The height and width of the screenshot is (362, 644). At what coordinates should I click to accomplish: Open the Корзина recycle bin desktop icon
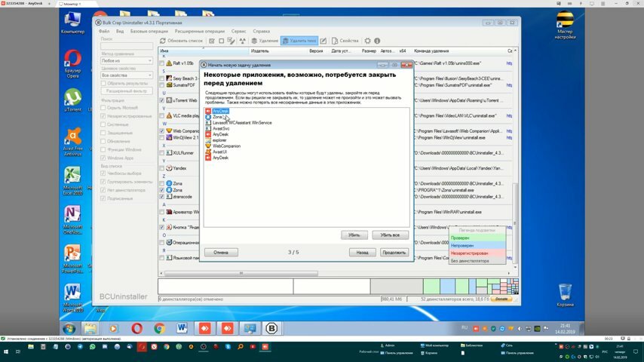565,295
